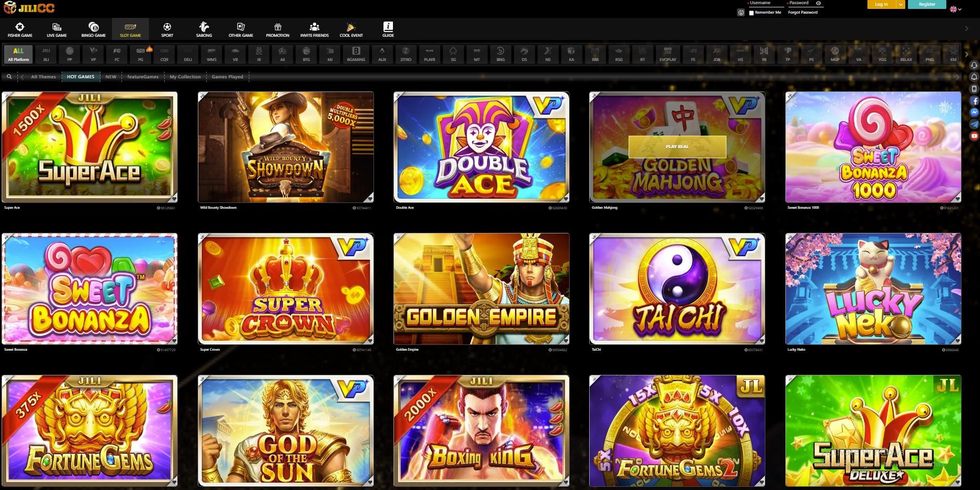Open the YouTube social link
Screen dimensions: 980x490
click(x=974, y=136)
